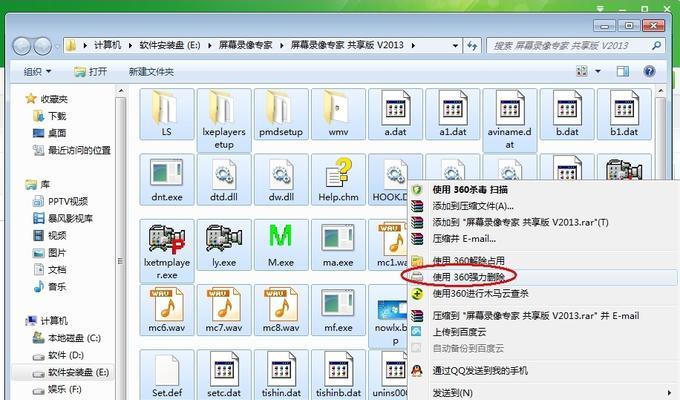
Task: Select the pmdsetup folder
Action: click(x=281, y=114)
